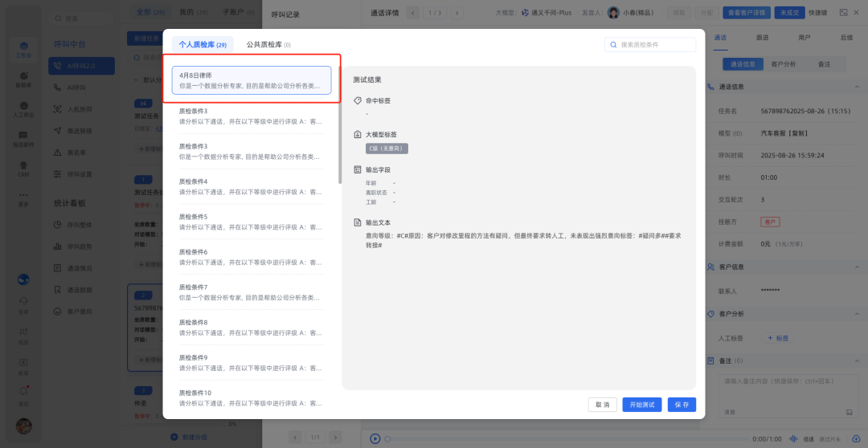Collapse the 通话信息 section chevron
The width and height of the screenshot is (868, 448).
tap(856, 87)
